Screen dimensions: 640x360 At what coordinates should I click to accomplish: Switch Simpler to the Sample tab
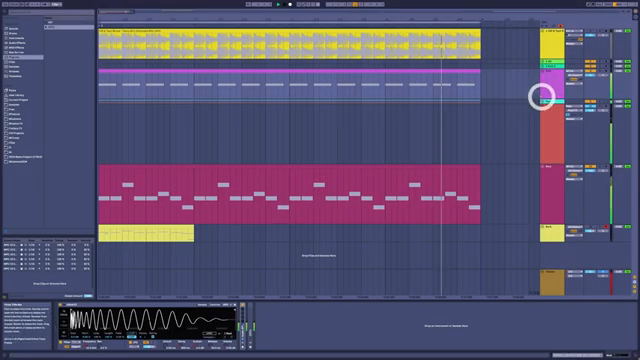coord(202,305)
